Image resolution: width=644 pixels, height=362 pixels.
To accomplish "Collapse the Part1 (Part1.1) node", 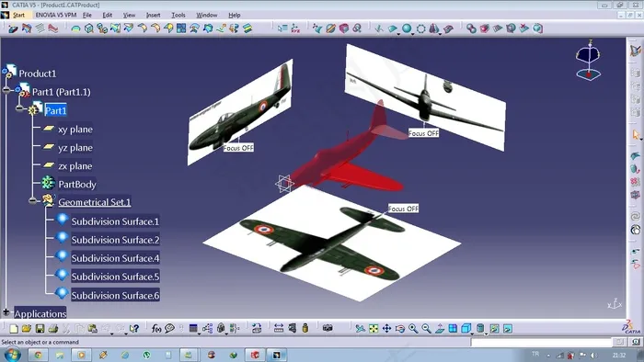I will [6, 90].
